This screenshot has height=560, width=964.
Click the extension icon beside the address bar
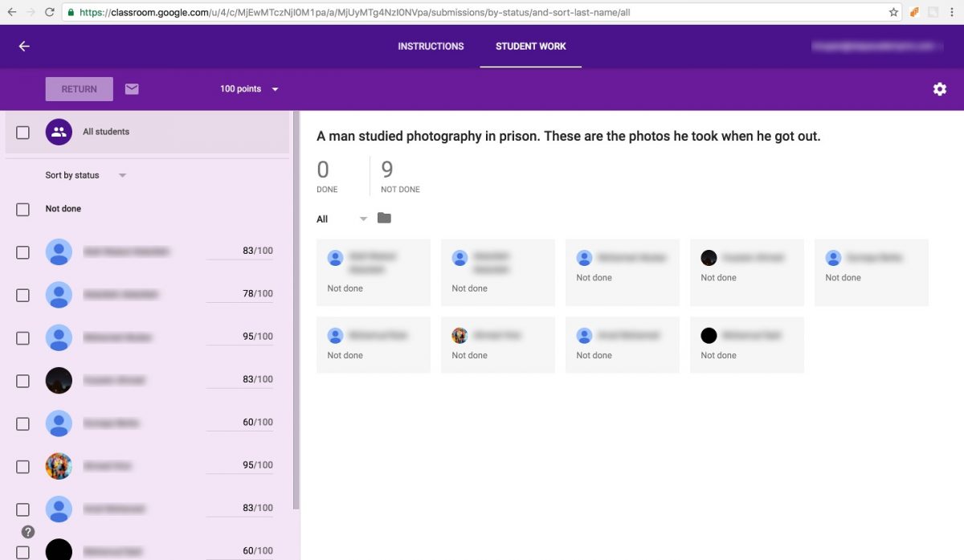point(914,12)
